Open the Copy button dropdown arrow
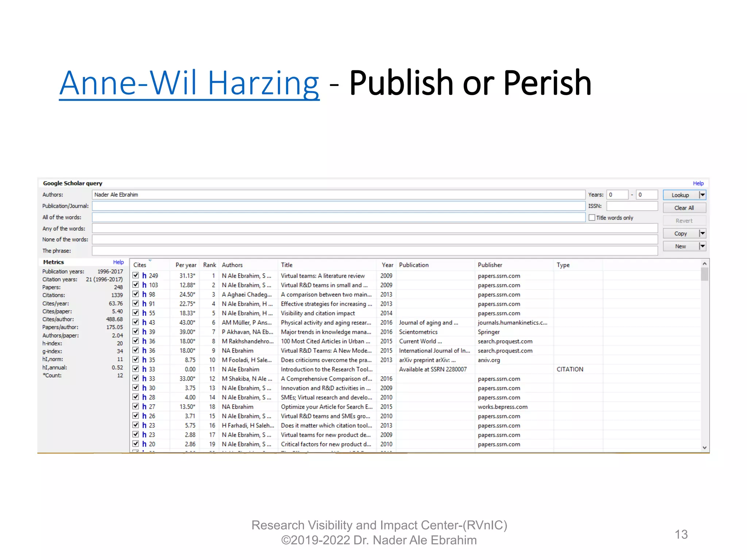This screenshot has height=560, width=747. click(703, 233)
